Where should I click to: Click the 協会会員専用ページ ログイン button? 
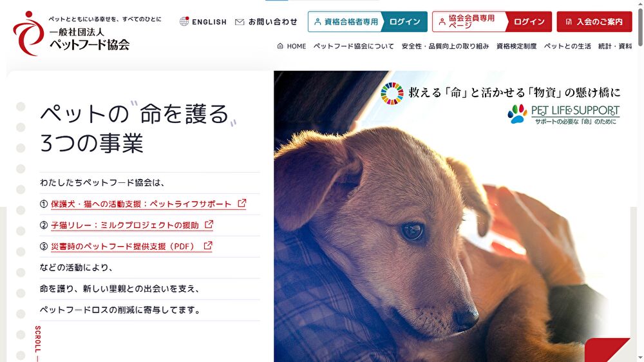coord(492,22)
